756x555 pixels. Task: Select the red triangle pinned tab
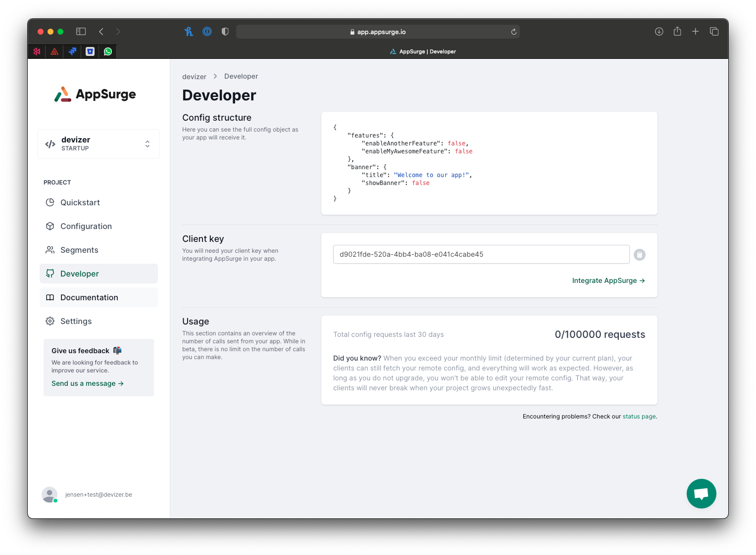(x=54, y=51)
